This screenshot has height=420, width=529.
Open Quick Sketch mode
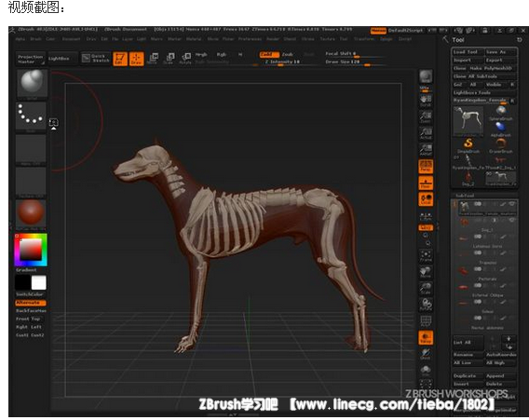96,58
